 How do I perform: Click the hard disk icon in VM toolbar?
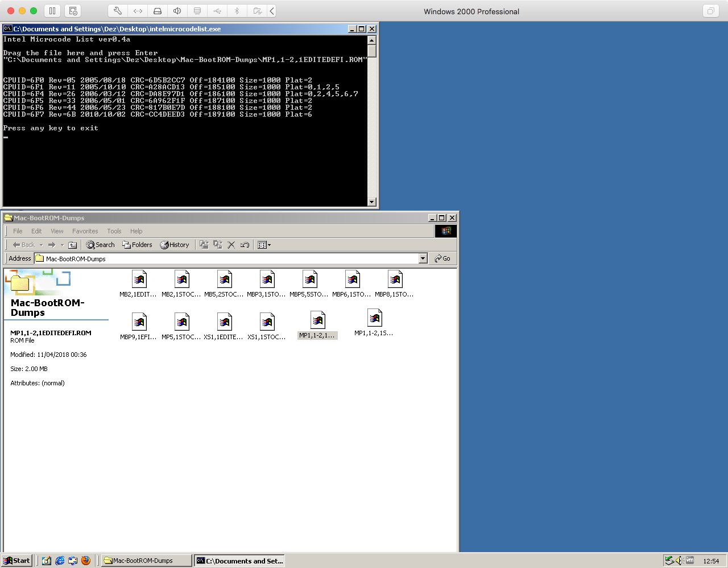click(158, 11)
